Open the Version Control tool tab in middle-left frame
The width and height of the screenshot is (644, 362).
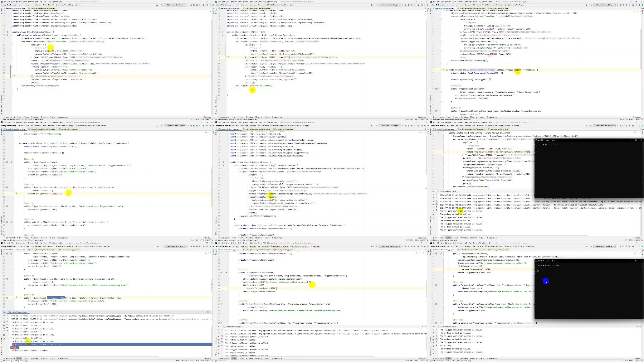(x=9, y=238)
